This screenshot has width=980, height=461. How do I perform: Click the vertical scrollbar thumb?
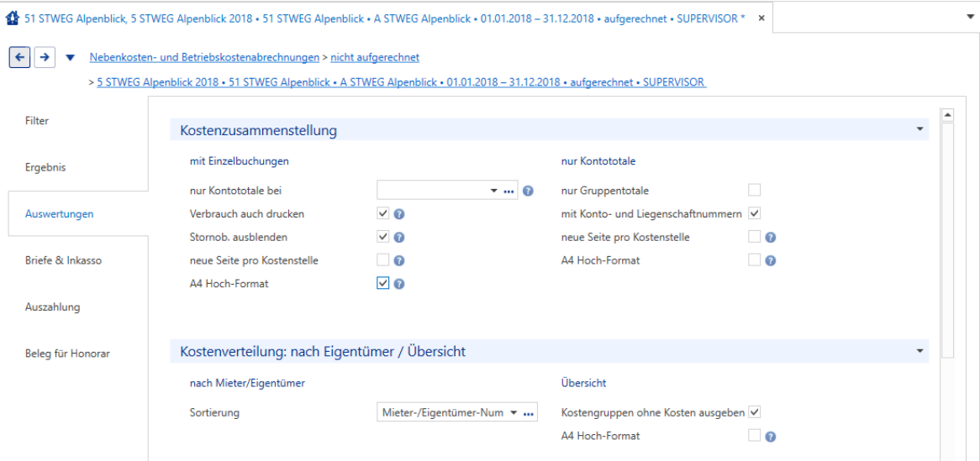pos(947,240)
